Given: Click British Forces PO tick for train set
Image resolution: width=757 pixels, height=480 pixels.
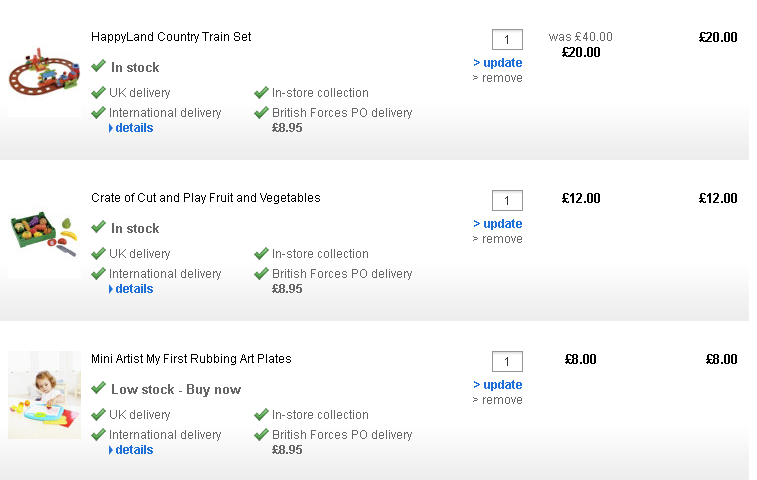Looking at the screenshot, I should click(x=261, y=113).
